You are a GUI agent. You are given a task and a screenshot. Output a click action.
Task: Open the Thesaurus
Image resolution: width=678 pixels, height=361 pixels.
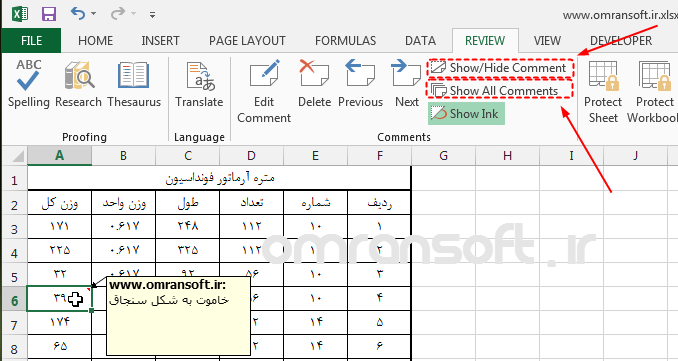coord(134,84)
